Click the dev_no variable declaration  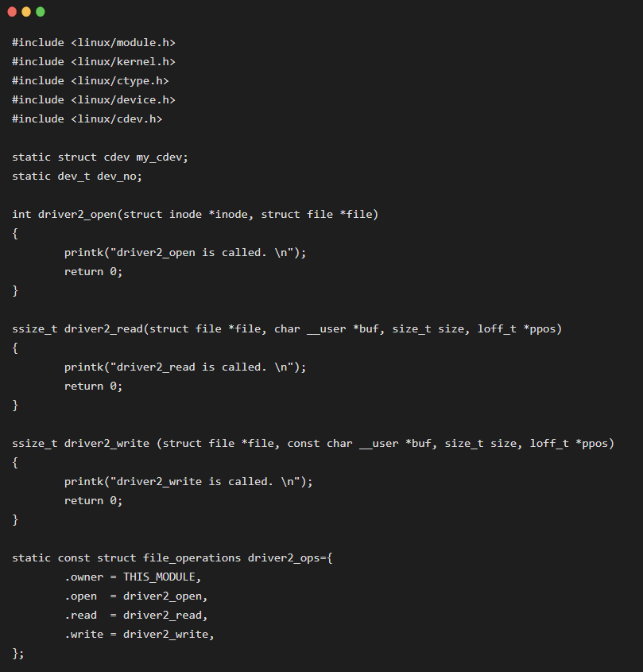76,177
